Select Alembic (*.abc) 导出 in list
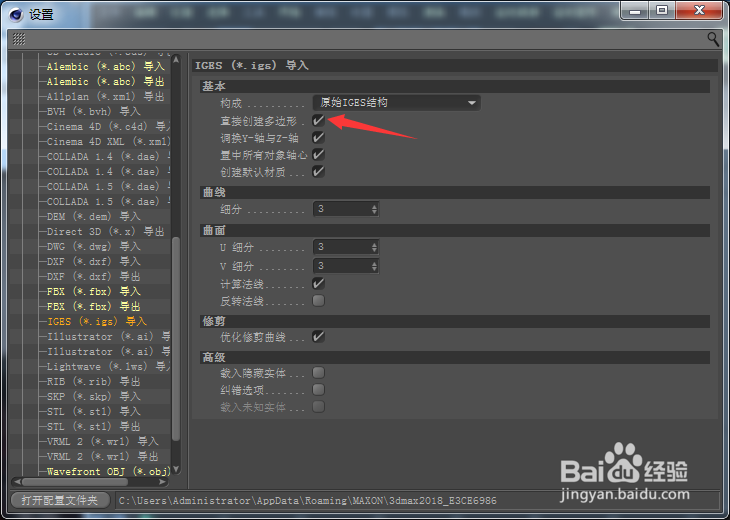This screenshot has width=730, height=520. (106, 81)
